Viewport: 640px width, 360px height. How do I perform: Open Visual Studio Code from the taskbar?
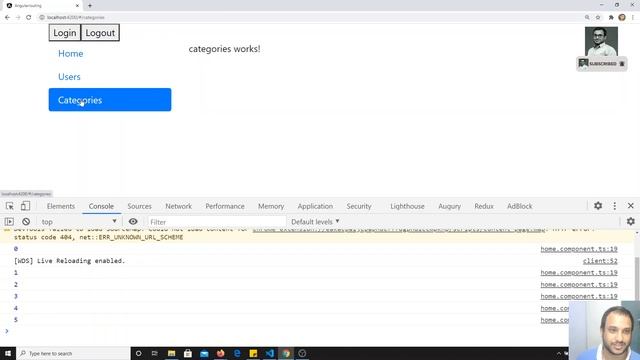click(x=269, y=353)
